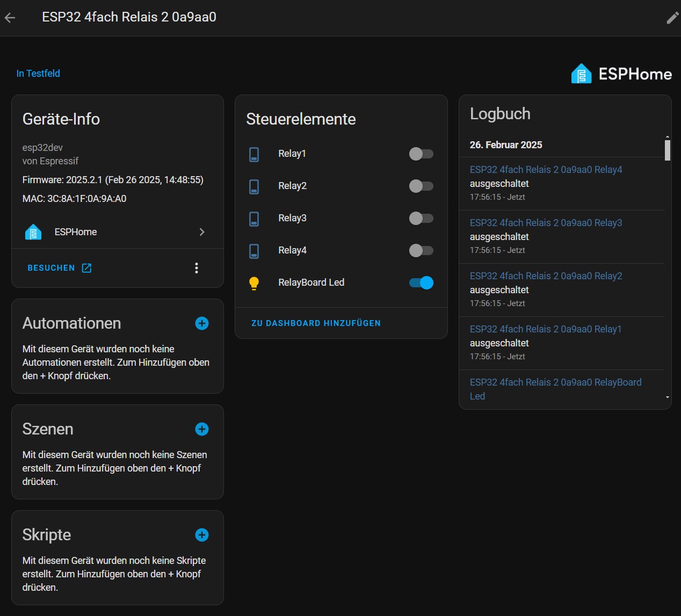681x616 pixels.
Task: Turn off the RelayBoard Led toggle
Action: pos(421,283)
